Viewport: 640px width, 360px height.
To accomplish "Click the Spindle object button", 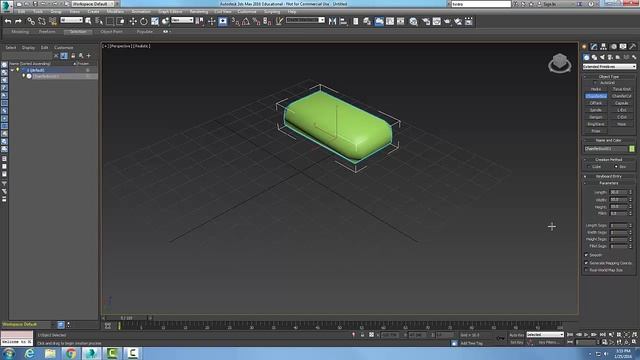I will pyautogui.click(x=596, y=110).
